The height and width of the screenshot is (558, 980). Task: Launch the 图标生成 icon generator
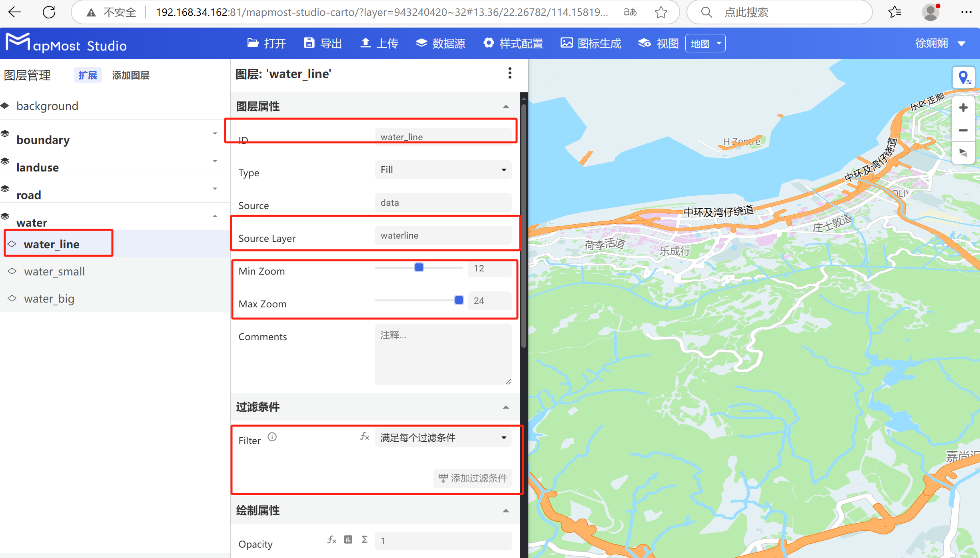(591, 43)
